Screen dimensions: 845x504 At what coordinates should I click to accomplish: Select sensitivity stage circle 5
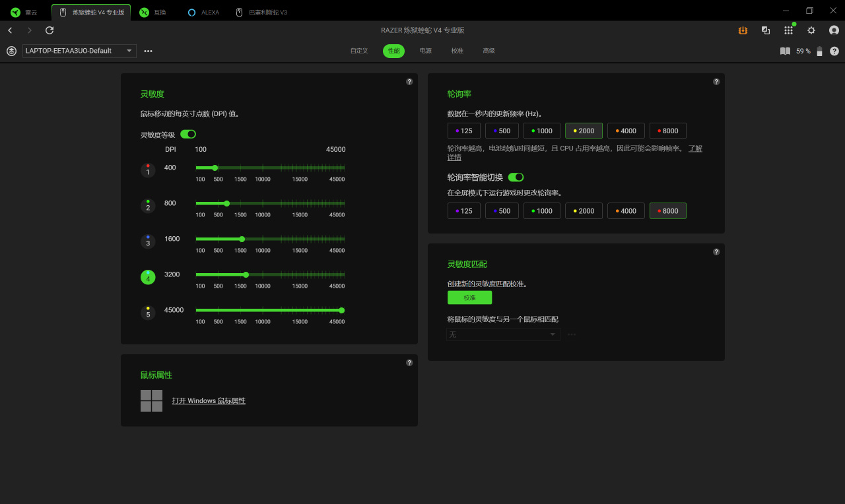(x=148, y=313)
